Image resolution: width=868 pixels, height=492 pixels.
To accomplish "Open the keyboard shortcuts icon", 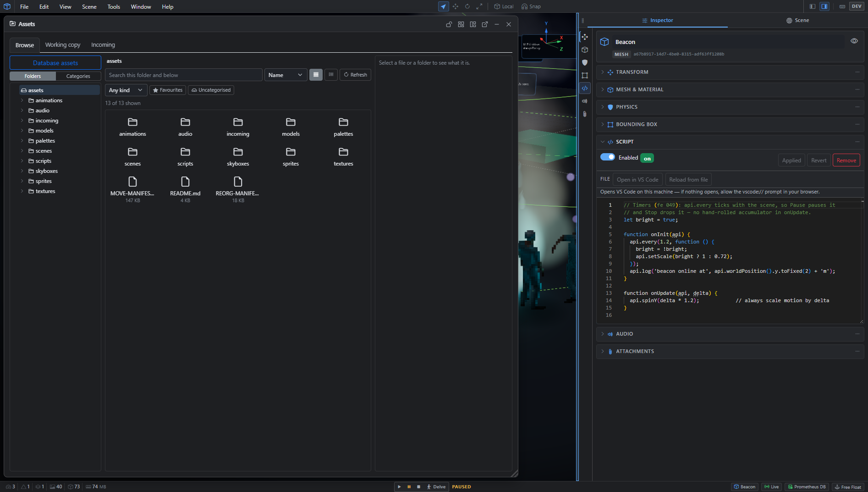I will point(842,6).
